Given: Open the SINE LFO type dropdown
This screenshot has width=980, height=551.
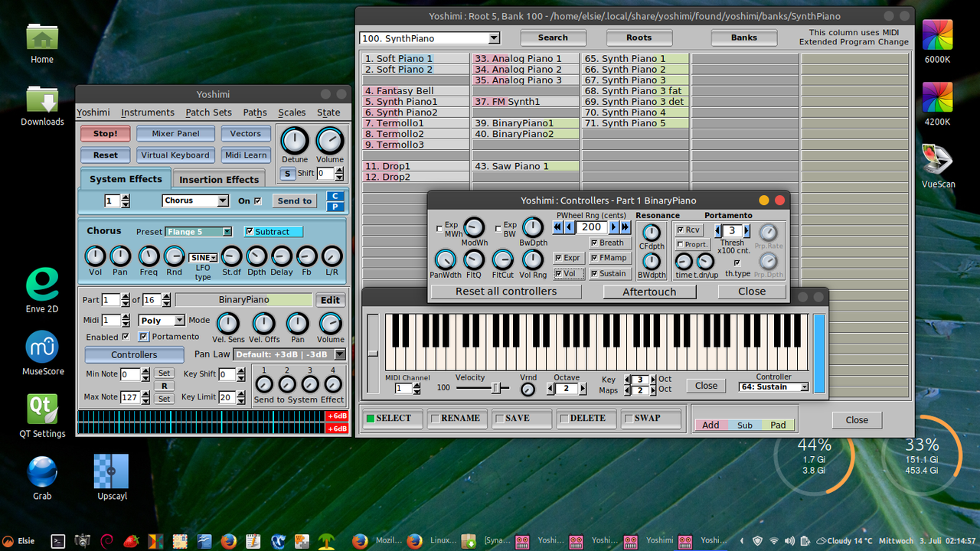Looking at the screenshot, I should click(x=203, y=258).
